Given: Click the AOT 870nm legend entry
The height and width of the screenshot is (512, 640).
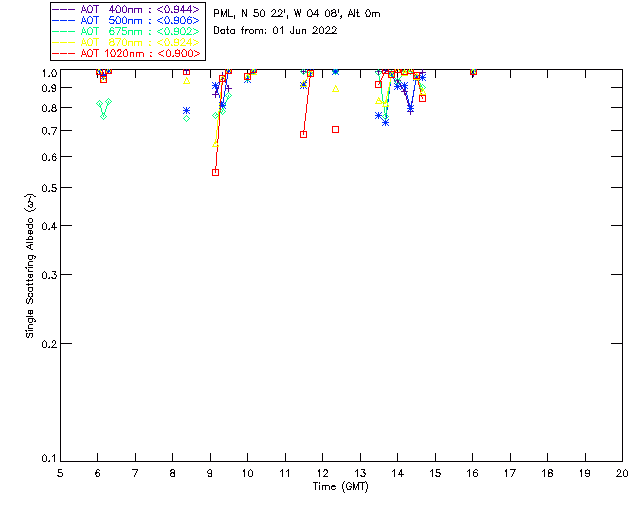Looking at the screenshot, I should point(126,42).
